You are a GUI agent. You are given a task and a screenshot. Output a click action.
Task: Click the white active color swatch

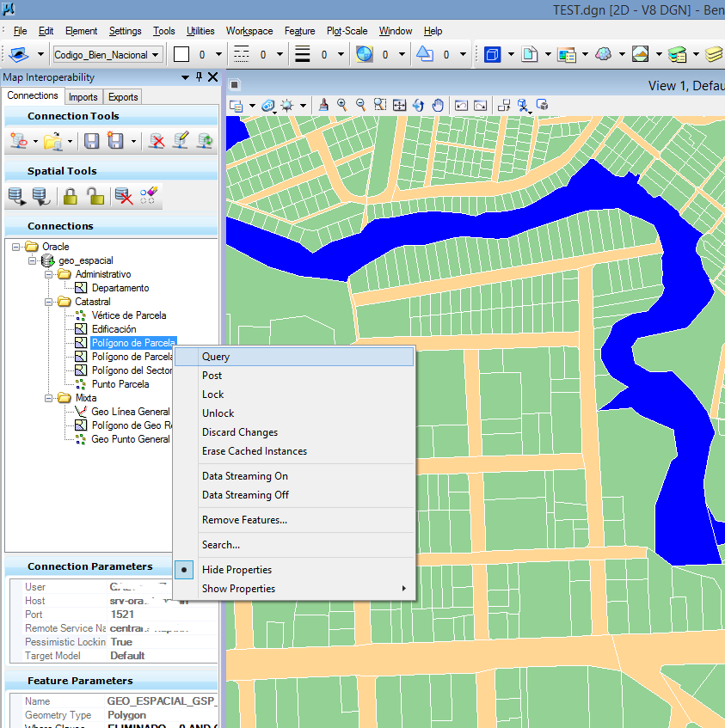point(181,55)
